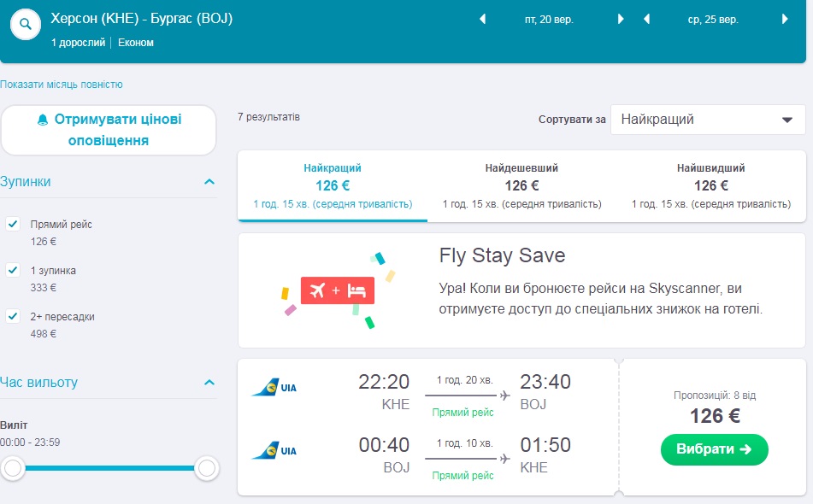Go to next departure date arrow
Viewport: 813px width, 504px height.
[622, 19]
